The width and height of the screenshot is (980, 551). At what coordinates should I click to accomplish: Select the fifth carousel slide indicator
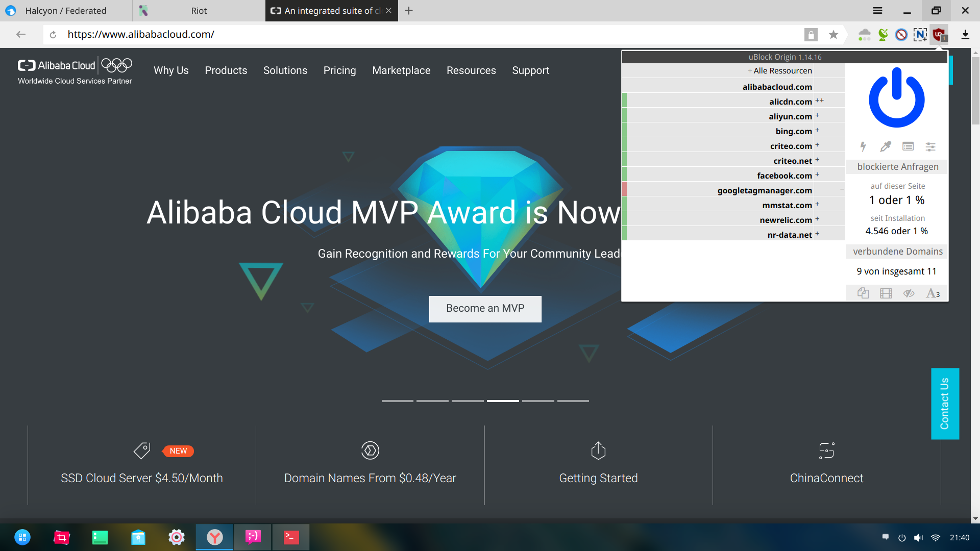538,401
